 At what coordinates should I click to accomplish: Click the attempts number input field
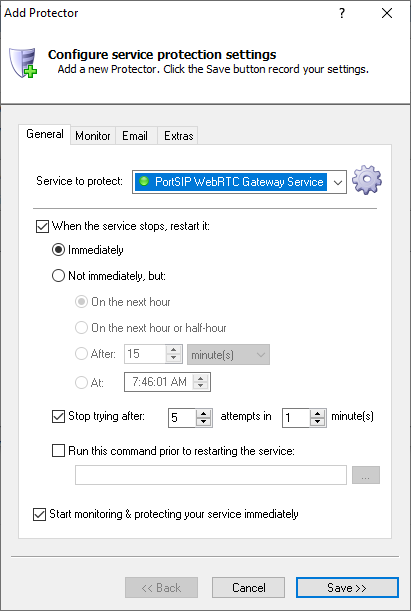point(182,418)
